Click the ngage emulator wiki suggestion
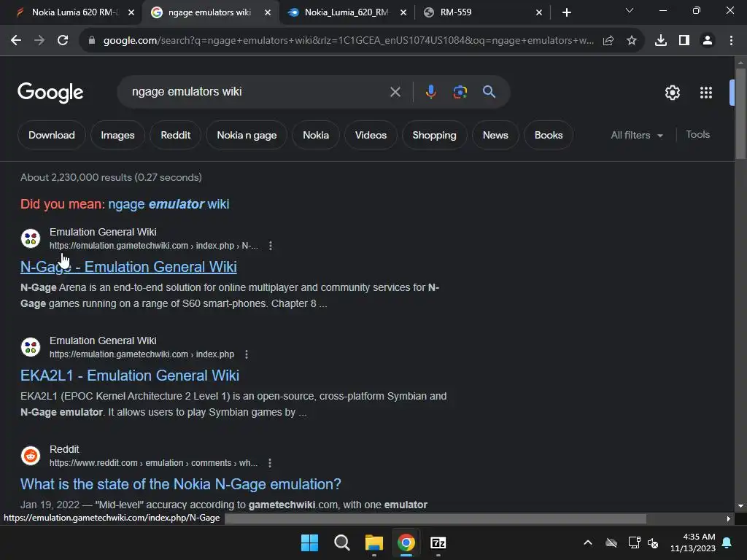The width and height of the screenshot is (747, 560). coord(169,204)
